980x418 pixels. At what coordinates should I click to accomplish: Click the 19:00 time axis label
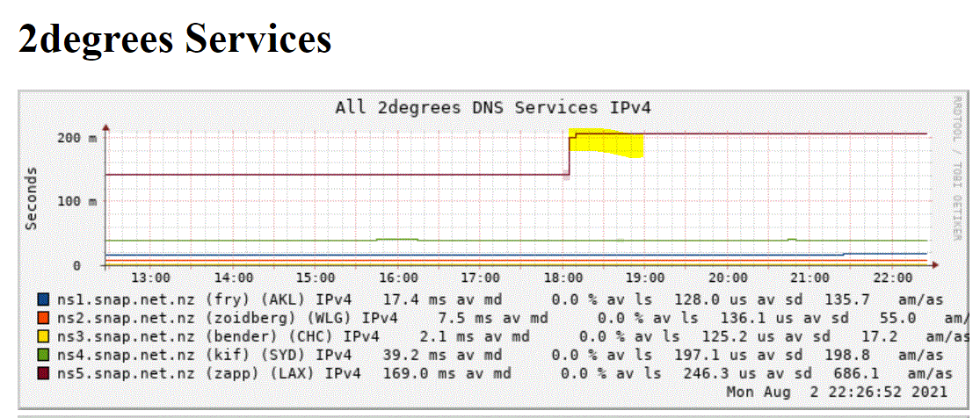[x=646, y=277]
